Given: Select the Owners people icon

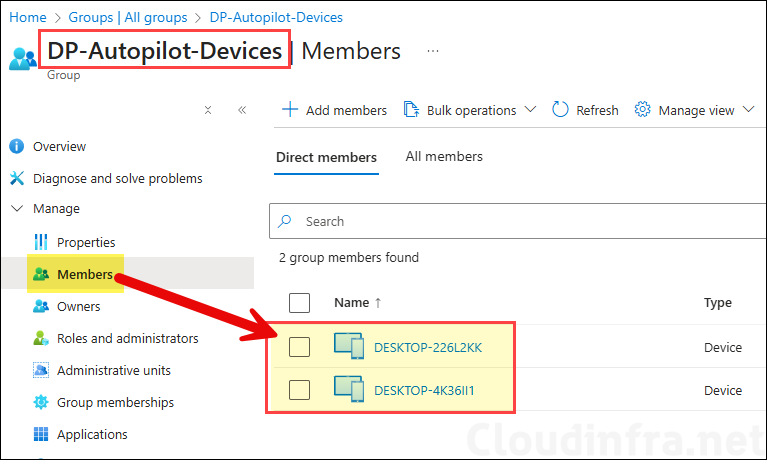Looking at the screenshot, I should 41,306.
